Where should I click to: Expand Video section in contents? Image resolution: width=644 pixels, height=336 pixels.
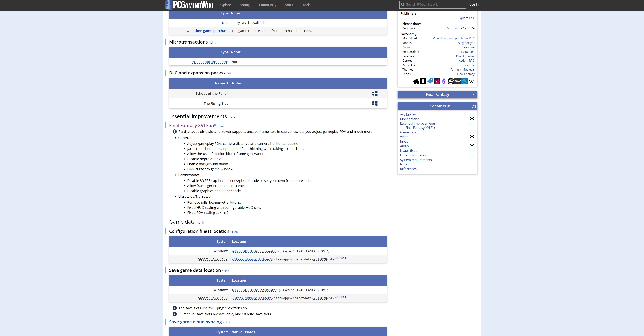pos(472,136)
